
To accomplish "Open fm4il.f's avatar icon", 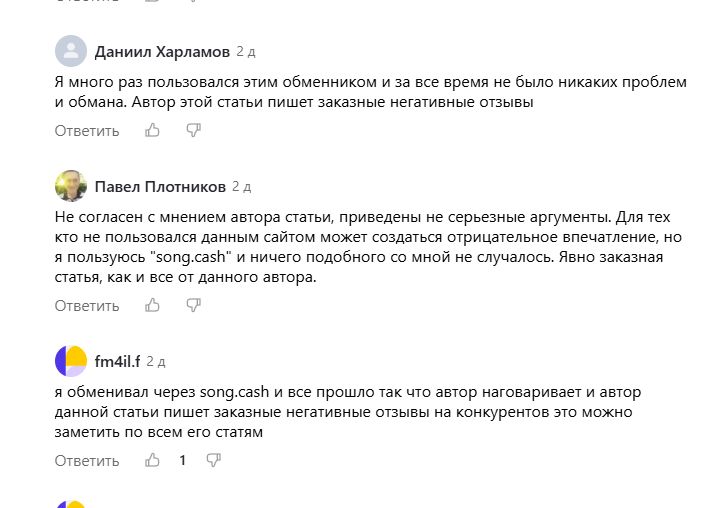I will point(70,360).
